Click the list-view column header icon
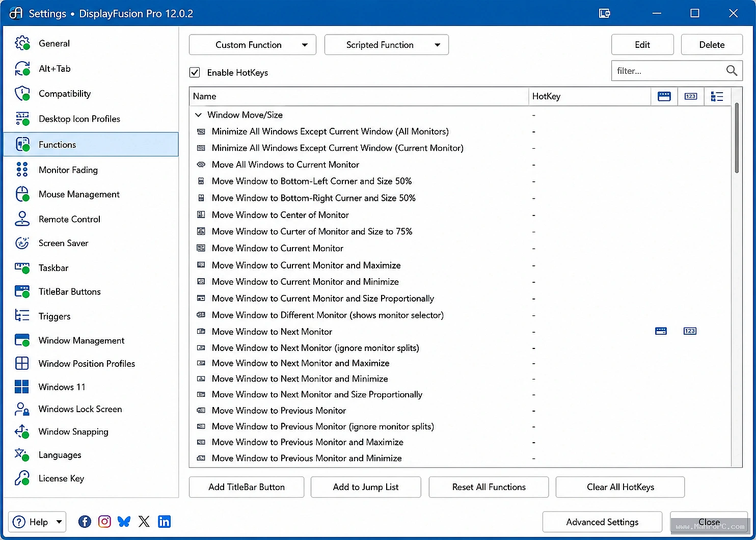This screenshot has height=540, width=756. point(717,96)
